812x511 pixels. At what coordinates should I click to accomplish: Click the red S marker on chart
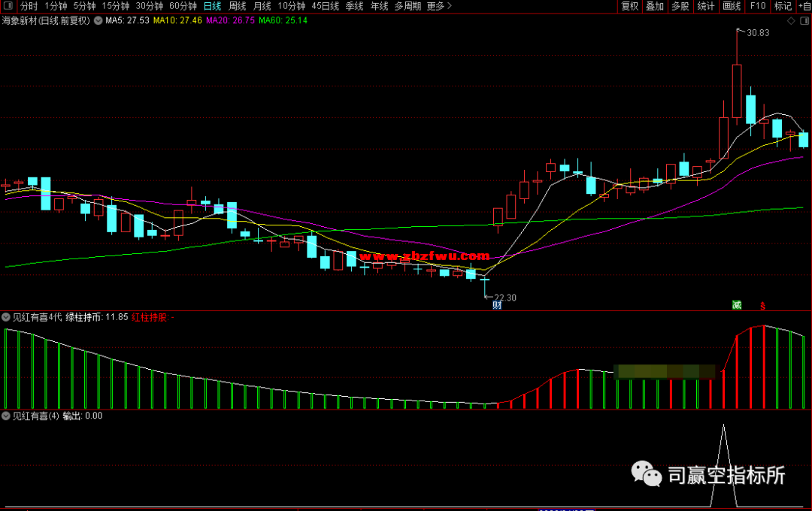point(763,306)
